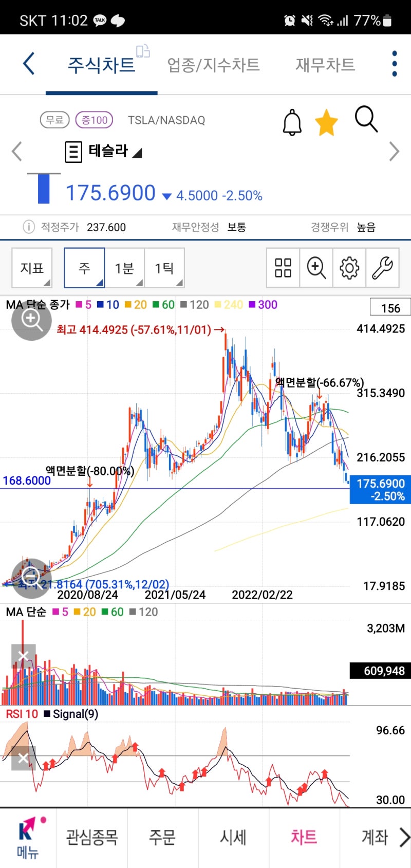Image resolution: width=411 pixels, height=868 pixels.
Task: Tap the muted sound status icon
Action: [307, 21]
